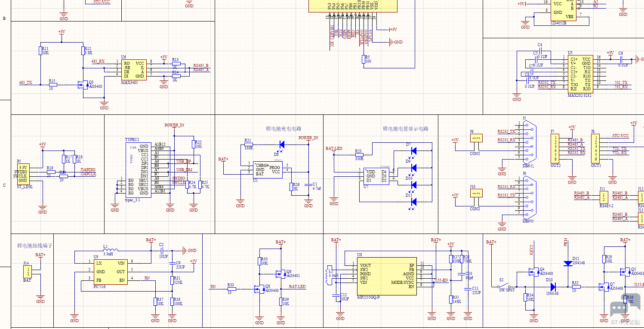Select the J7 OUT2 header
The image size is (644, 329).
click(556, 148)
